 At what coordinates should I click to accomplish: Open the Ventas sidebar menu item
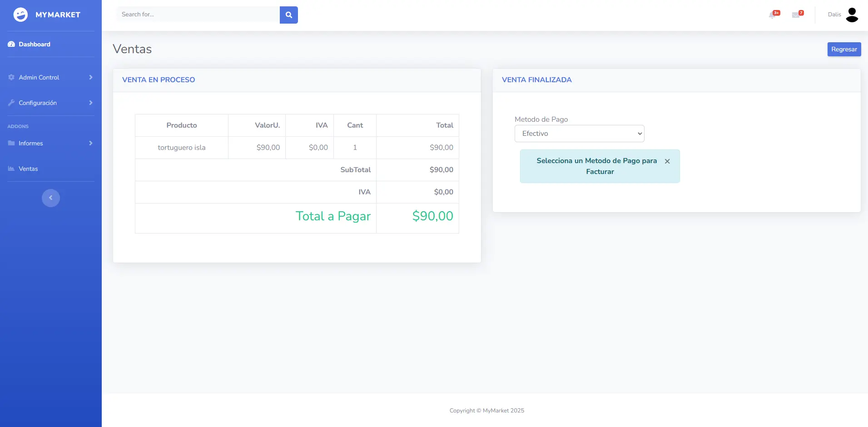pyautogui.click(x=28, y=169)
